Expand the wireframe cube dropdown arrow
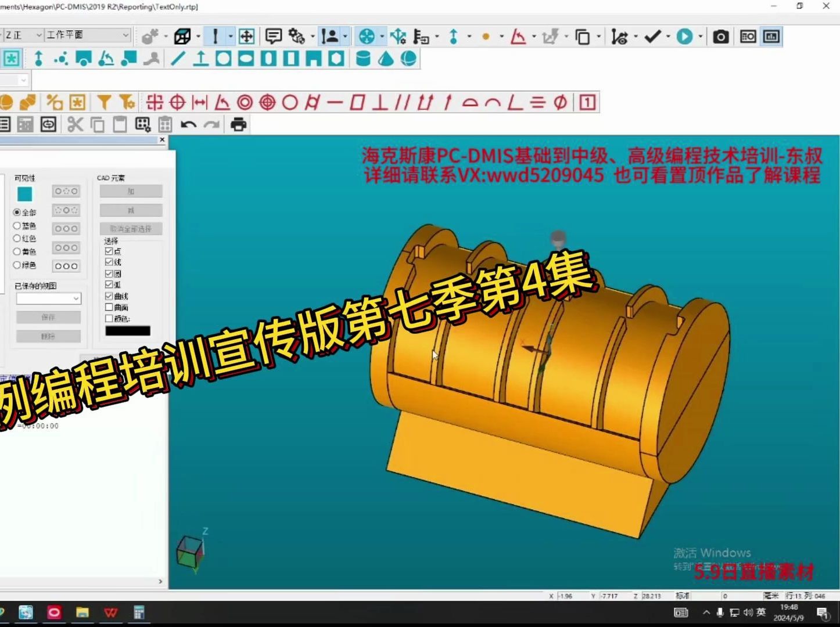Viewport: 840px width, 627px height. click(198, 37)
